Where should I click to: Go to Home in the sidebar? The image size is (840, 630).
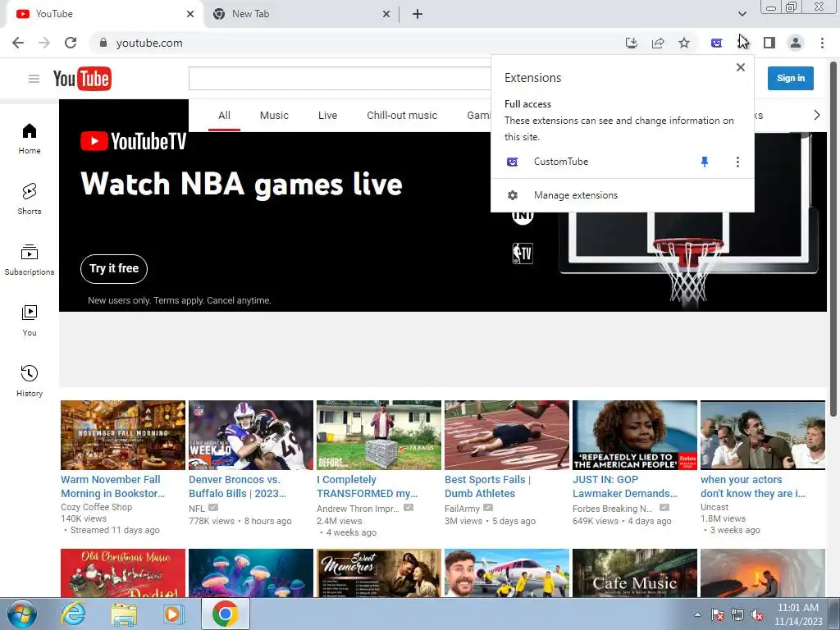click(x=30, y=139)
